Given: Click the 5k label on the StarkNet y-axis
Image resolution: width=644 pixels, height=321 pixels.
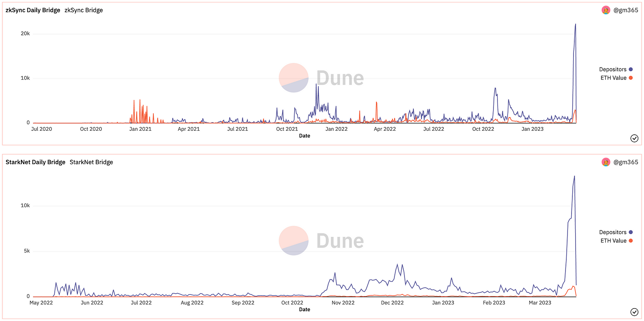Looking at the screenshot, I should (27, 251).
